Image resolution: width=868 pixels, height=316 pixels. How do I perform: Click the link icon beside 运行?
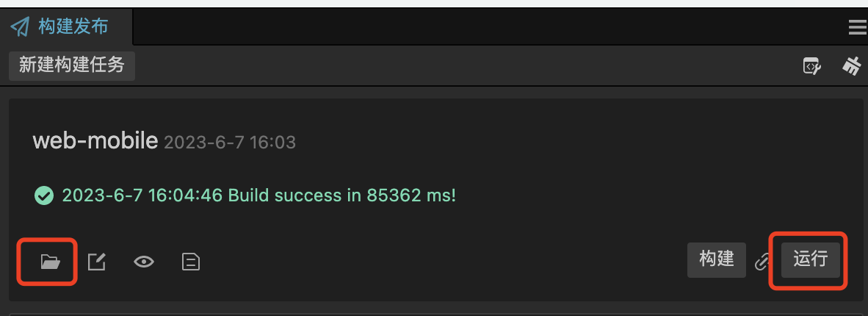763,262
